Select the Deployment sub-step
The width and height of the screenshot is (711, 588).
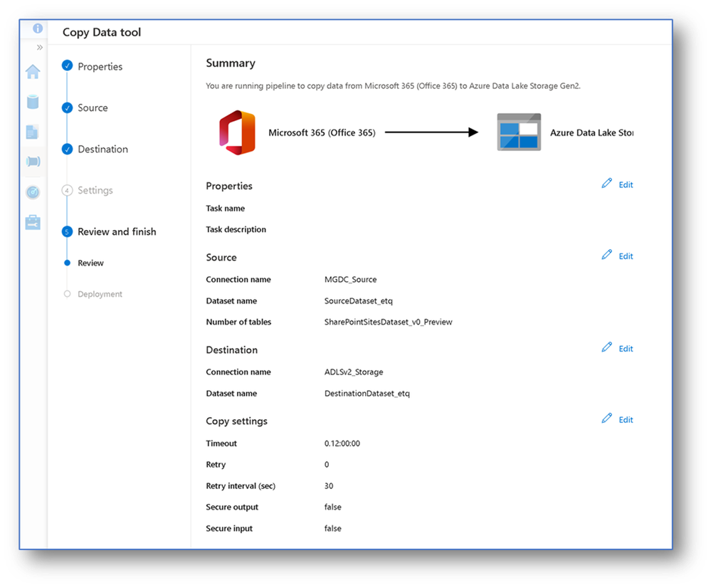point(100,294)
